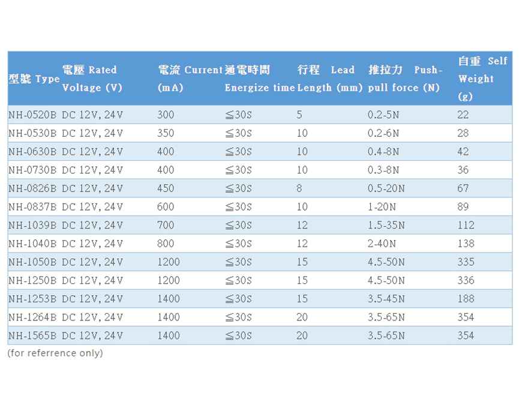Click the voltage cell for NH-0730B
The image size is (519, 420).
[x=92, y=170]
